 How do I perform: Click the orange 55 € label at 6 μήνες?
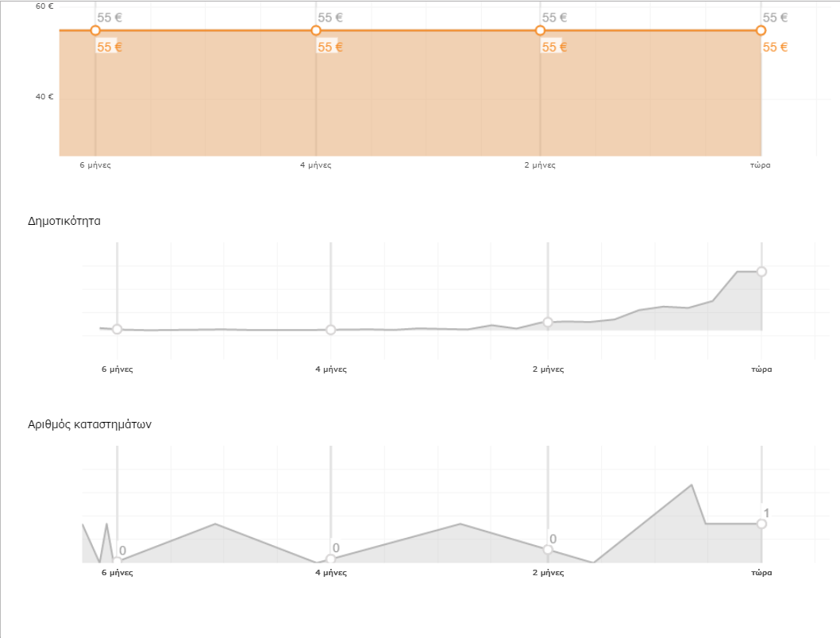coord(110,47)
